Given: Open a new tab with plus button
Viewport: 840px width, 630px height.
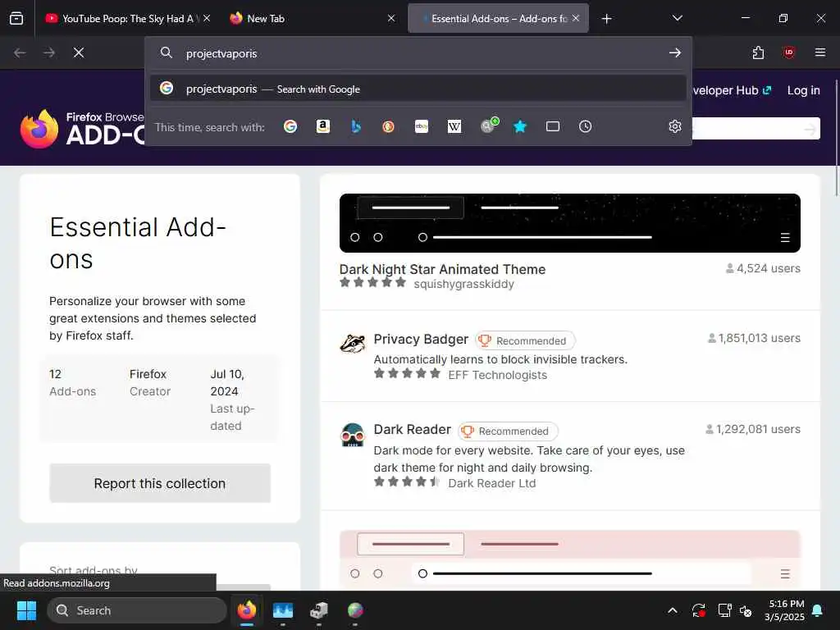Looking at the screenshot, I should (x=606, y=19).
